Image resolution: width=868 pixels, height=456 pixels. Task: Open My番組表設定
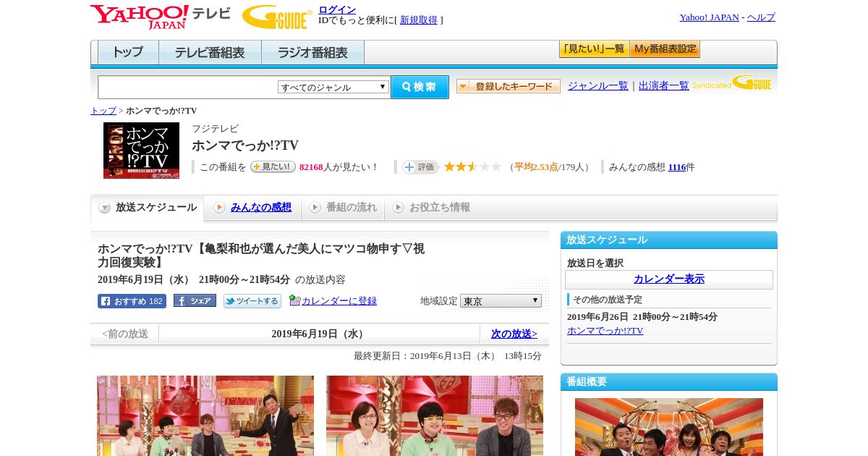[x=665, y=49]
